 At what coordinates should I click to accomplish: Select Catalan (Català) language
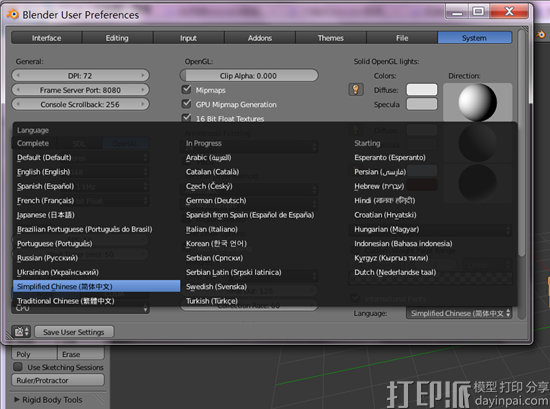pos(265,172)
